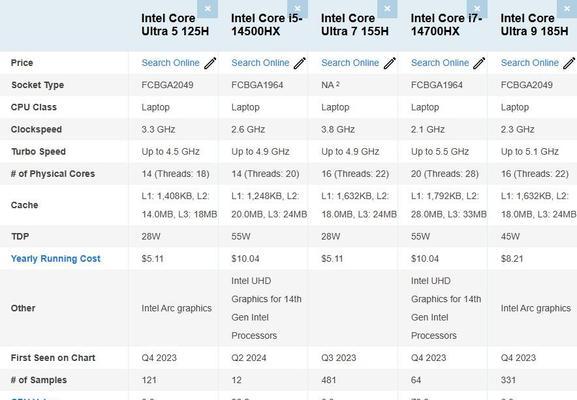Open Search Online for Ultra 7 155H
The height and width of the screenshot is (400, 577).
pos(350,63)
